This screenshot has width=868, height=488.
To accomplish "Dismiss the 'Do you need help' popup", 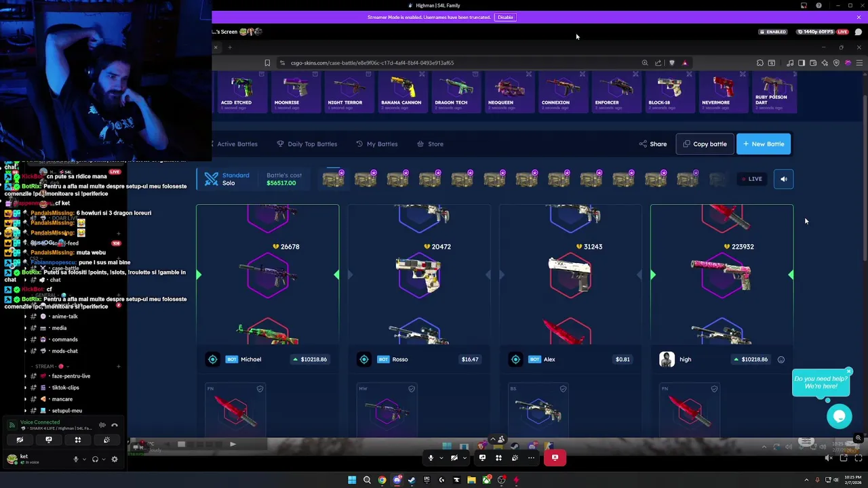I will [848, 371].
